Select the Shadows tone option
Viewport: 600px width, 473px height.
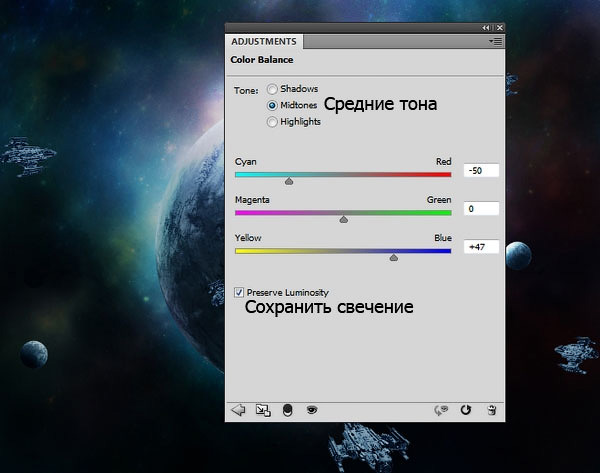(x=272, y=89)
